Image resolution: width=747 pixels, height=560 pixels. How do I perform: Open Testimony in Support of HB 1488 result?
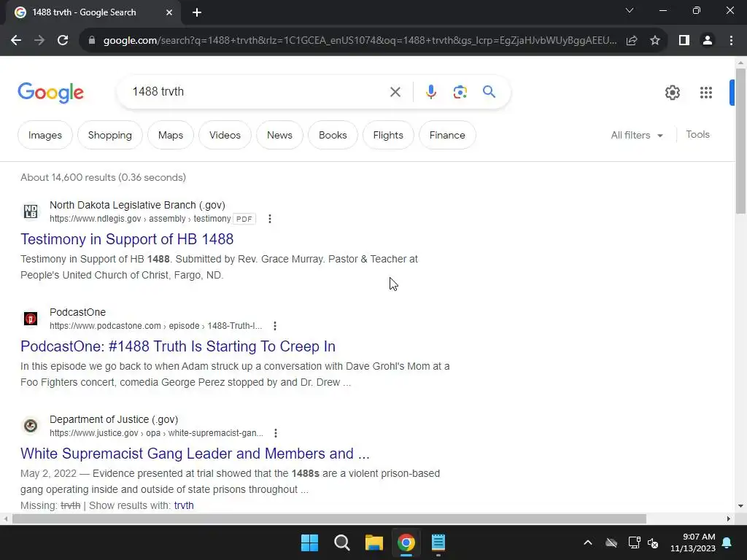(x=127, y=239)
